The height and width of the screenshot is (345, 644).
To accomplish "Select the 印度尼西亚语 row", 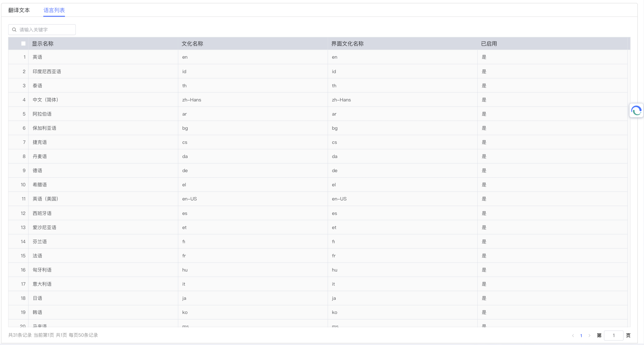I will click(47, 71).
